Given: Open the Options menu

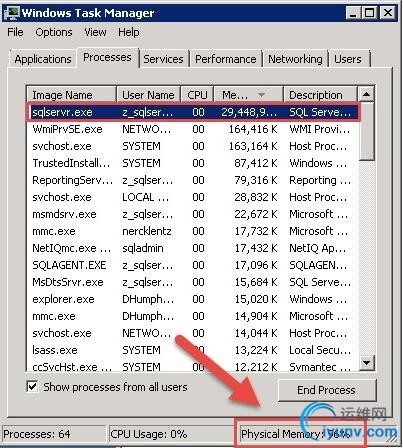Looking at the screenshot, I should point(54,32).
